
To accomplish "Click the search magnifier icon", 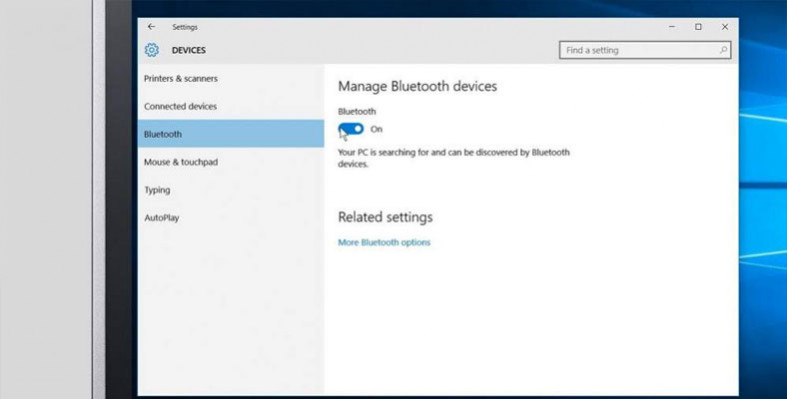I will click(x=723, y=50).
